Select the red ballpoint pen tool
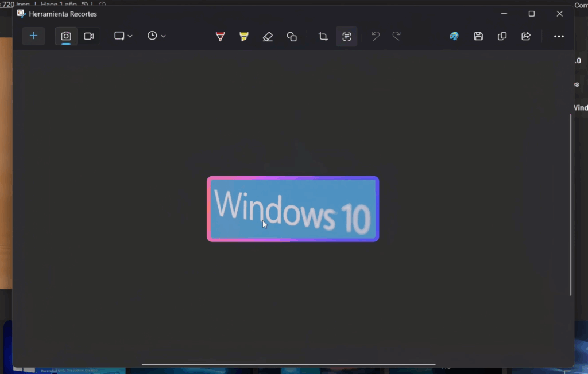This screenshot has width=588, height=374. [x=220, y=37]
